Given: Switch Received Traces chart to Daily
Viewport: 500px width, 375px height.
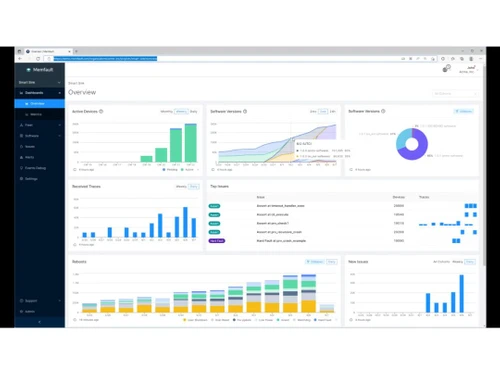Looking at the screenshot, I should (194, 186).
